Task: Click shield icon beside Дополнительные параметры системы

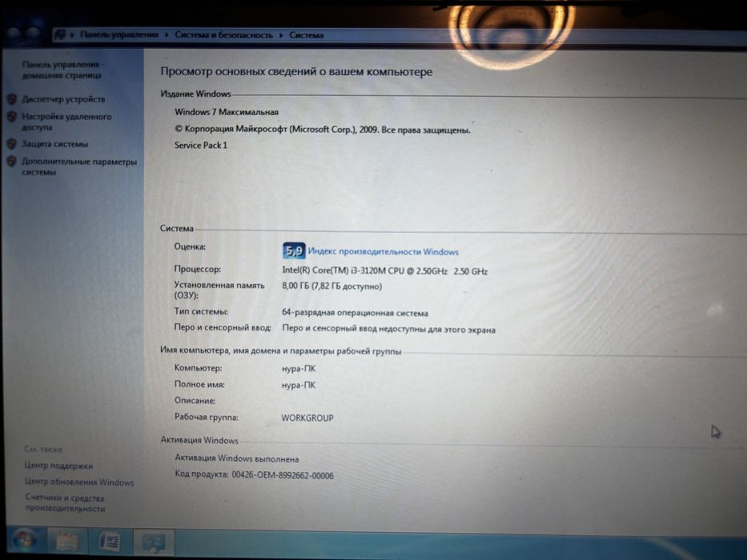Action: [x=12, y=162]
